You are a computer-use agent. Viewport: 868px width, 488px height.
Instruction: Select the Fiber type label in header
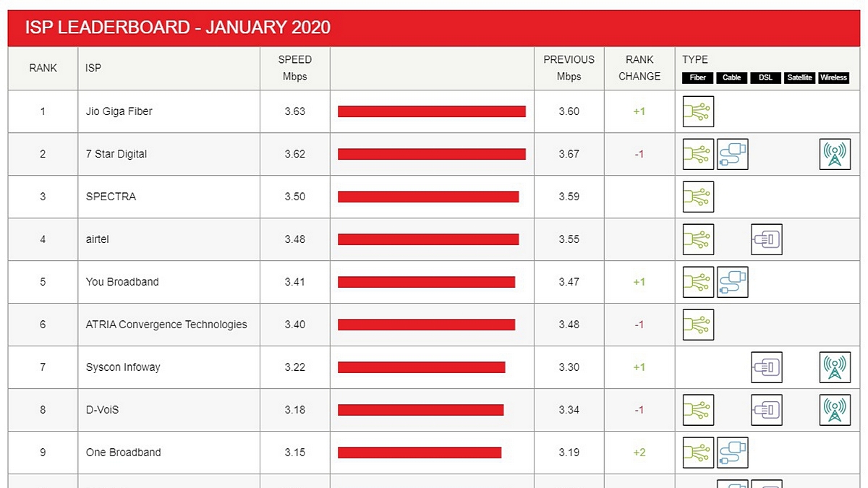697,78
